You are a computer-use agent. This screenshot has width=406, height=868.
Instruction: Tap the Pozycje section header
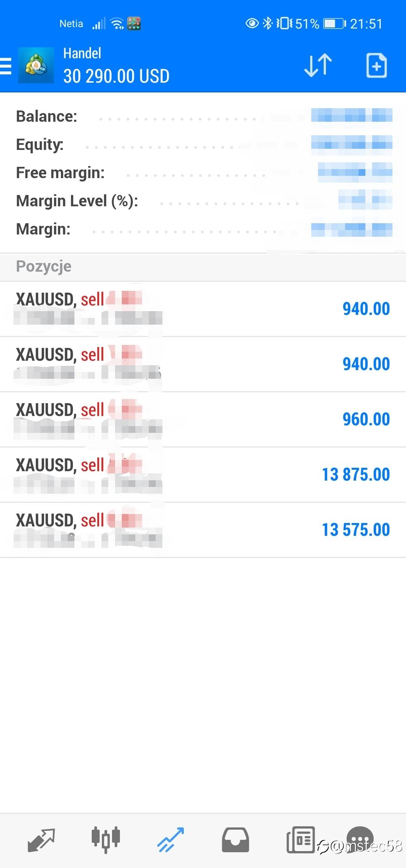tap(203, 266)
